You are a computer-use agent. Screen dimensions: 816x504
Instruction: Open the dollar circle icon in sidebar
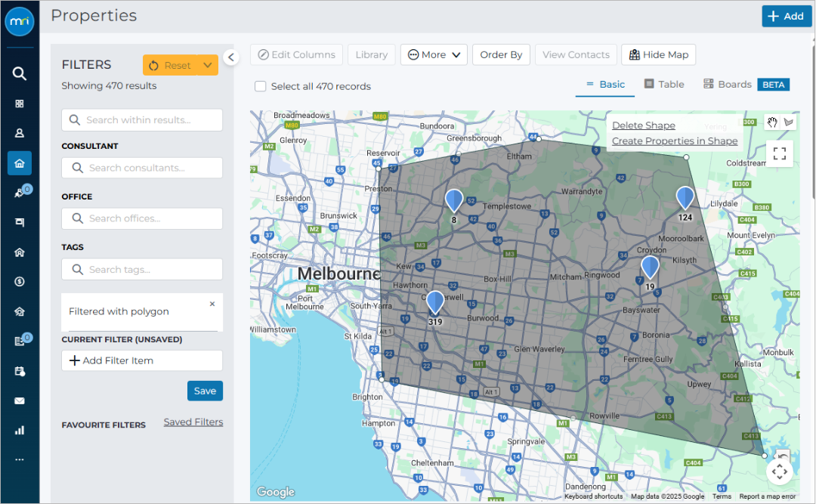pos(19,282)
